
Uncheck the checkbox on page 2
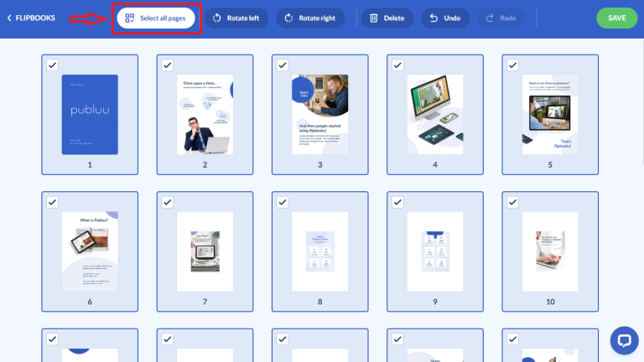pos(167,65)
